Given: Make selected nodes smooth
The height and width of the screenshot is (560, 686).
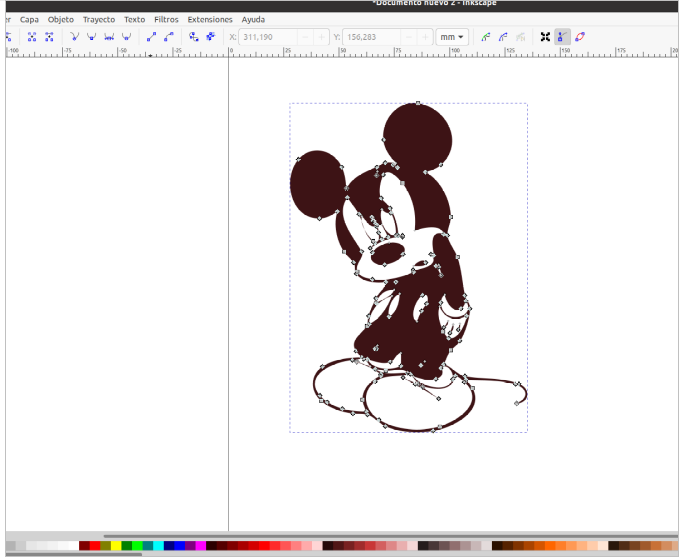Looking at the screenshot, I should tap(91, 37).
